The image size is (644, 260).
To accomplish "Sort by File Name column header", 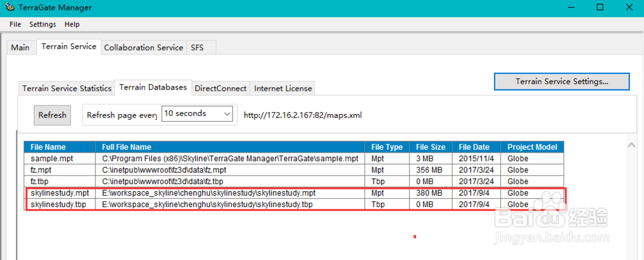I will coord(59,147).
